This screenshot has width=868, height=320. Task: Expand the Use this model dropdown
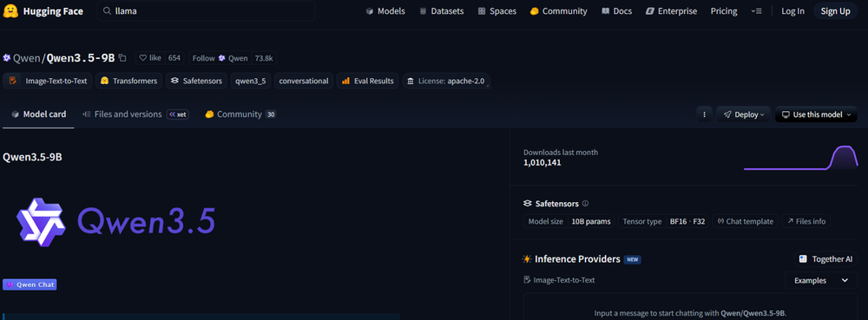(x=816, y=114)
